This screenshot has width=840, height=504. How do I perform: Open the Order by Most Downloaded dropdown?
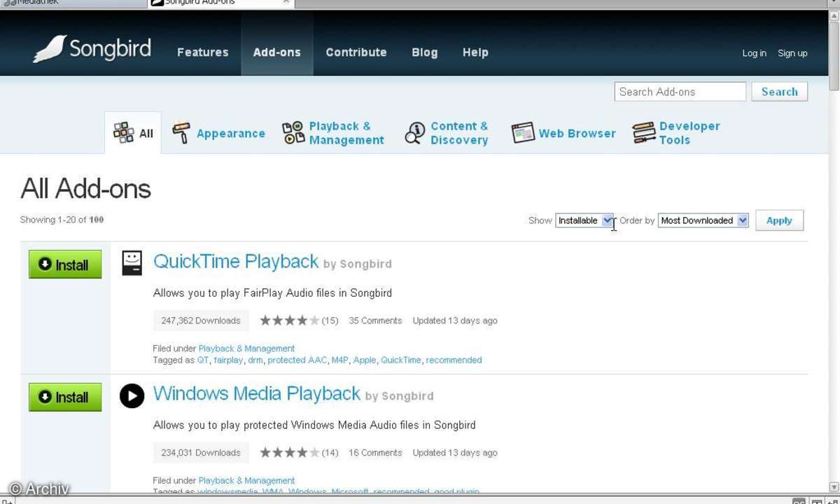coord(703,220)
